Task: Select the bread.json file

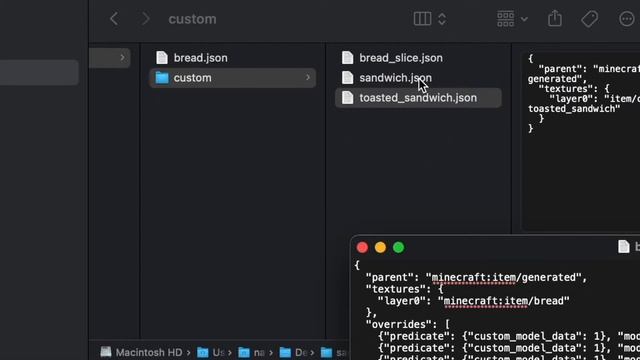Action: 233,58
